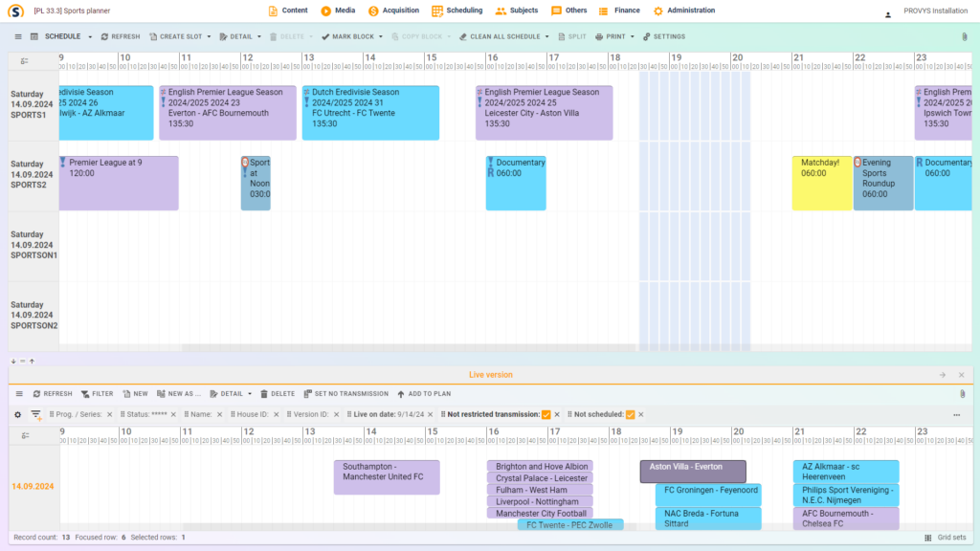Click the Grid sets icon

pyautogui.click(x=927, y=538)
